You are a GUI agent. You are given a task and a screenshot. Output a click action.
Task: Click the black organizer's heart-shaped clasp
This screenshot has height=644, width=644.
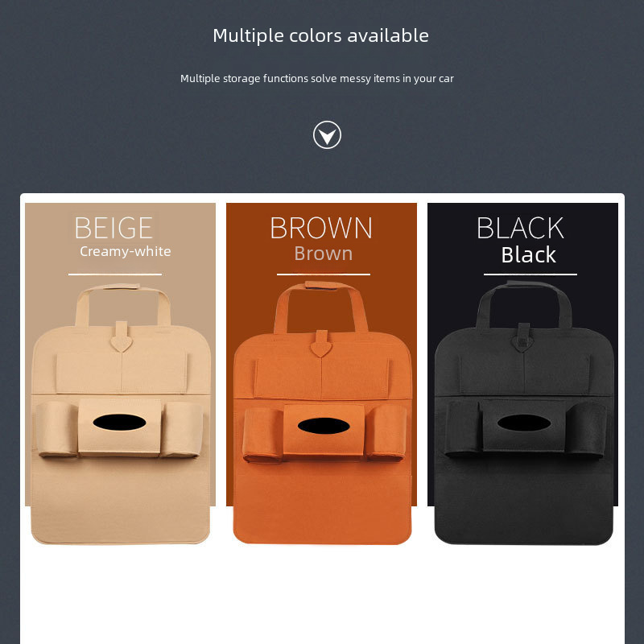(522, 338)
